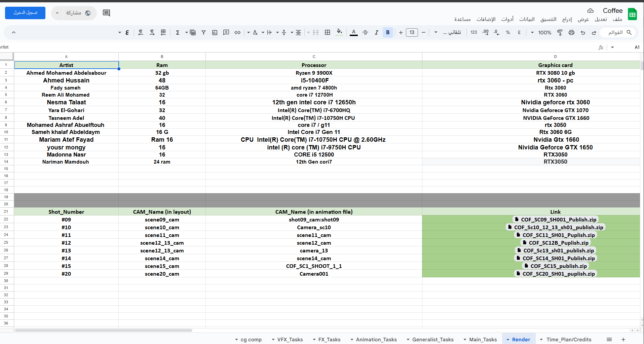Toggle strikethrough formatting
644x344 pixels.
(x=365, y=32)
